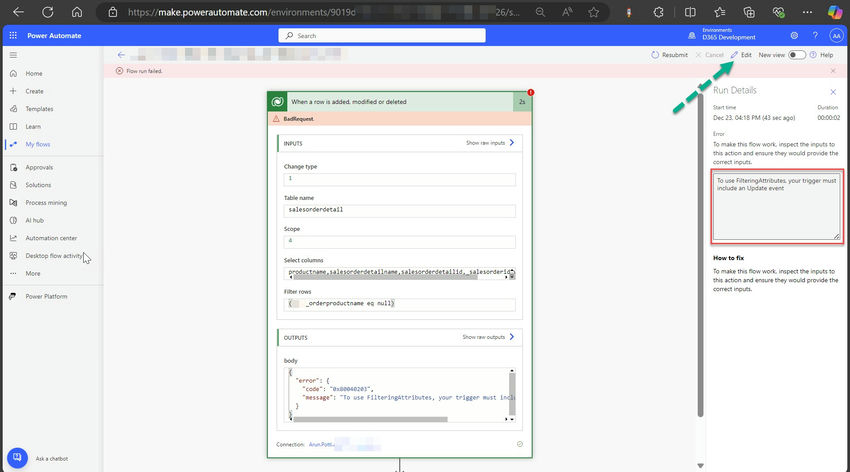The image size is (850, 472).
Task: Click red error badge on trigger card
Action: 531,92
